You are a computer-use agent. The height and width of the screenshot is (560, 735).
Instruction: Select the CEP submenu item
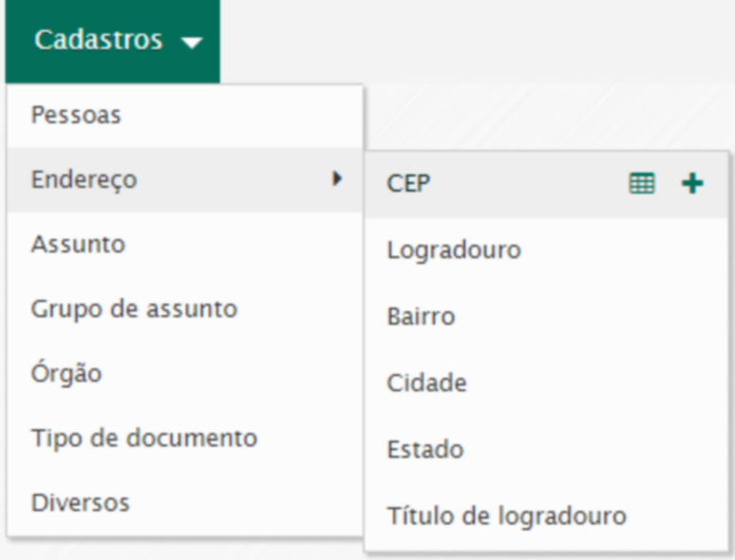[x=408, y=184]
